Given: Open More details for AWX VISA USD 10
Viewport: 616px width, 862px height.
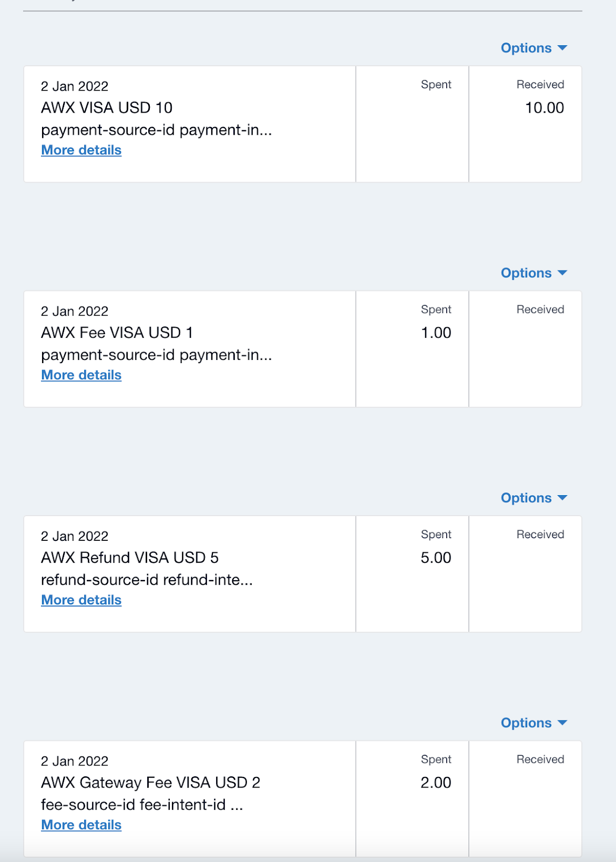Looking at the screenshot, I should pos(81,150).
